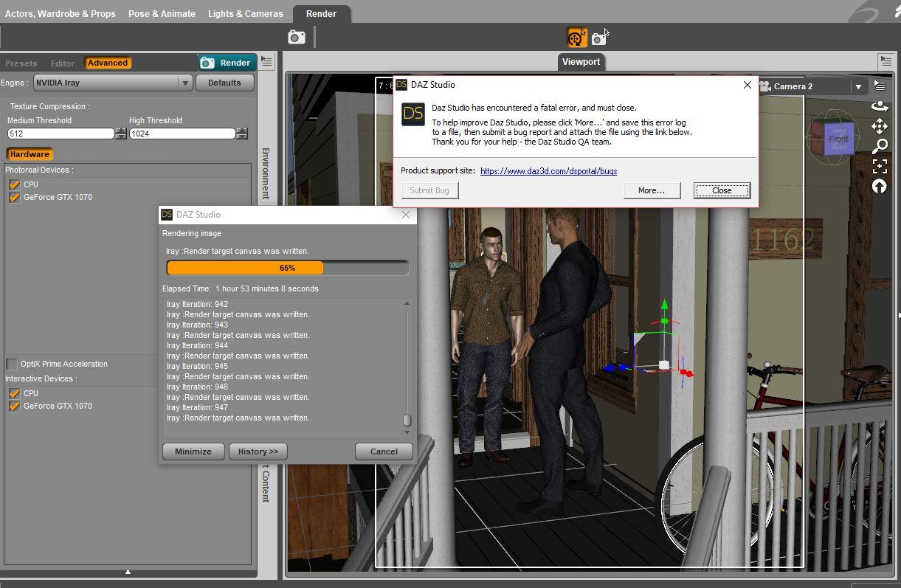Enable OptiX Prime Acceleration checkbox
This screenshot has height=588, width=901.
[12, 364]
